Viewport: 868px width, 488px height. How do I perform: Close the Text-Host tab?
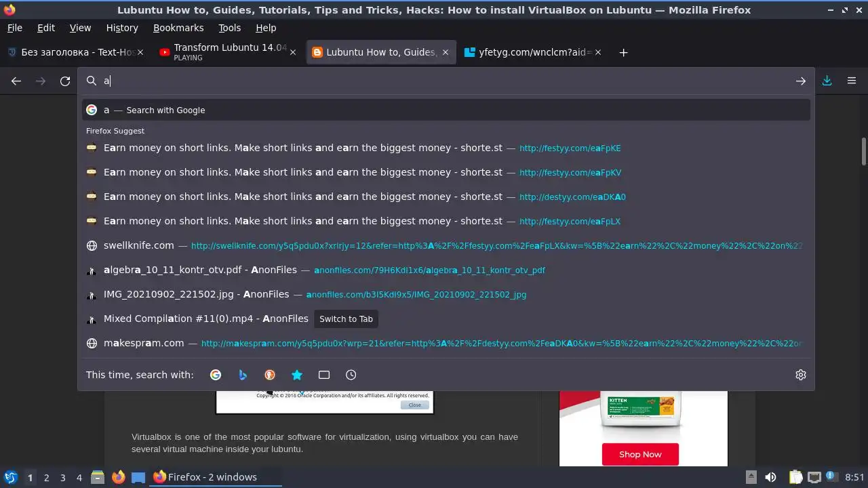coord(140,52)
